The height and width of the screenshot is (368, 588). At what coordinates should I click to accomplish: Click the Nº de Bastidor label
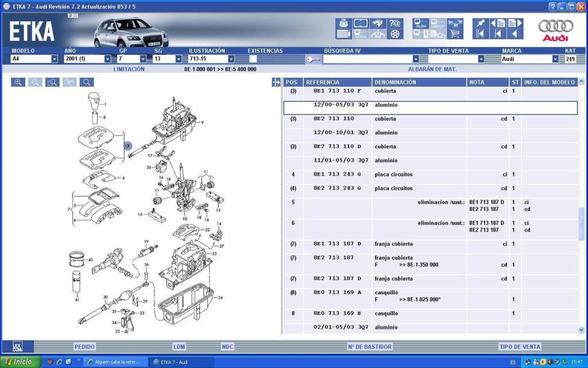[370, 347]
